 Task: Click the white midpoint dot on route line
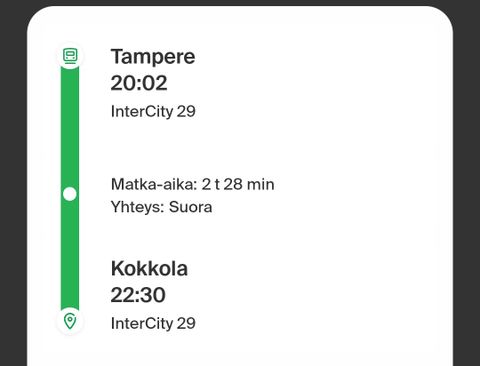click(x=70, y=194)
